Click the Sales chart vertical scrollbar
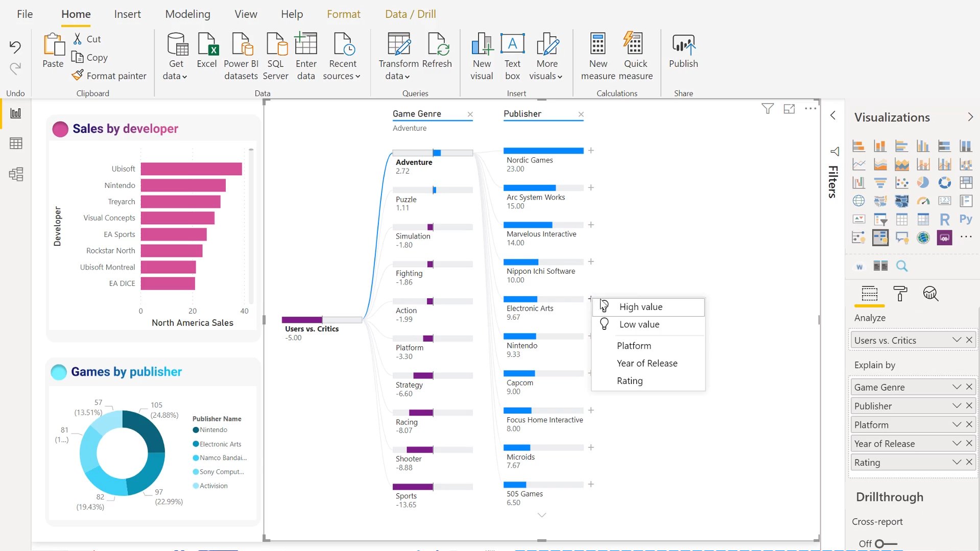 [x=251, y=226]
